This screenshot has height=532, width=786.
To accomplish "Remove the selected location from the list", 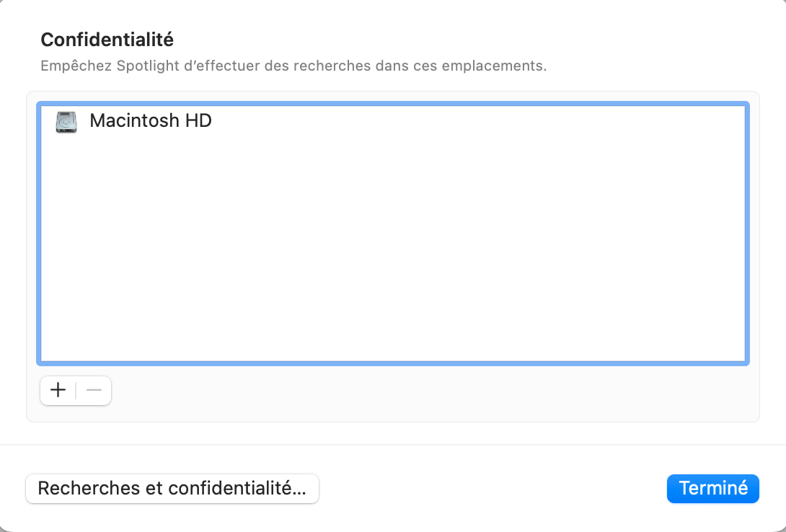I will click(x=93, y=390).
